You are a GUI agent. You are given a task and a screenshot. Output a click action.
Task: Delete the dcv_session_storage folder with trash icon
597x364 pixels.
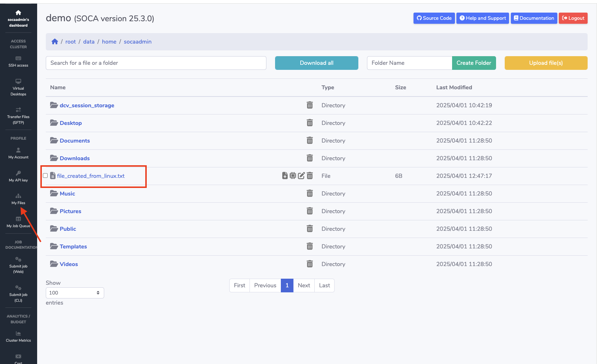pos(310,105)
